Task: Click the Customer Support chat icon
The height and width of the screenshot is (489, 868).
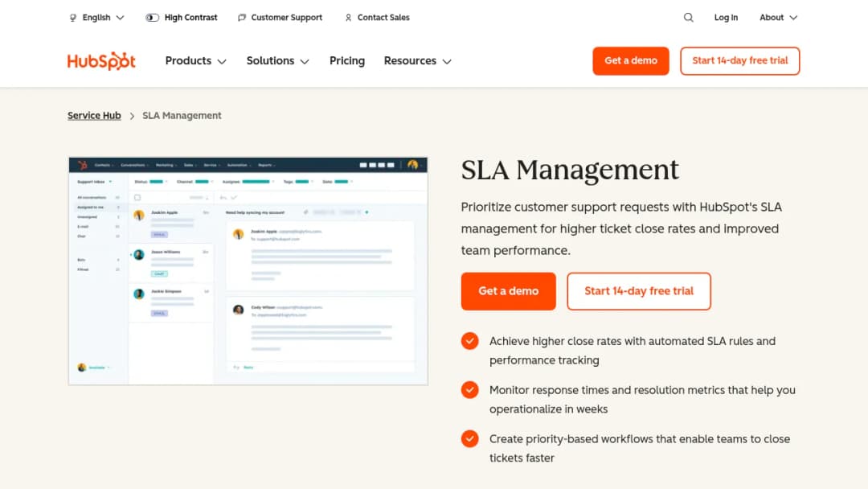Action: pos(241,18)
